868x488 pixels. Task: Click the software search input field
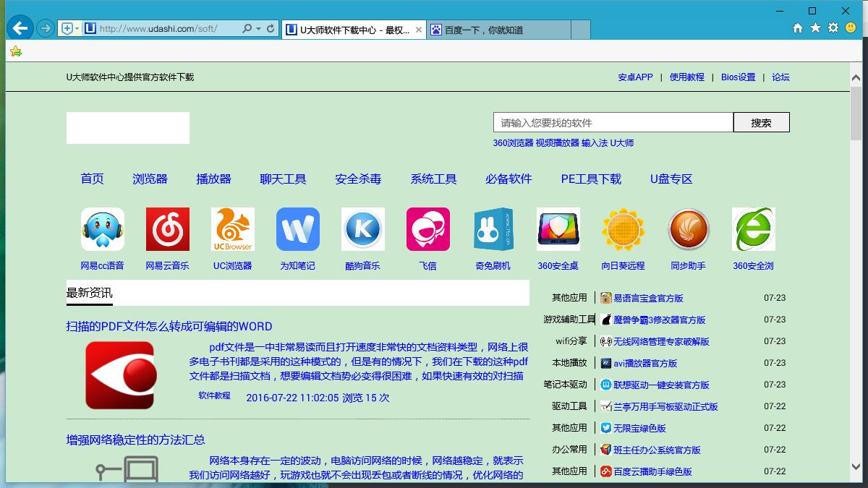click(x=613, y=123)
